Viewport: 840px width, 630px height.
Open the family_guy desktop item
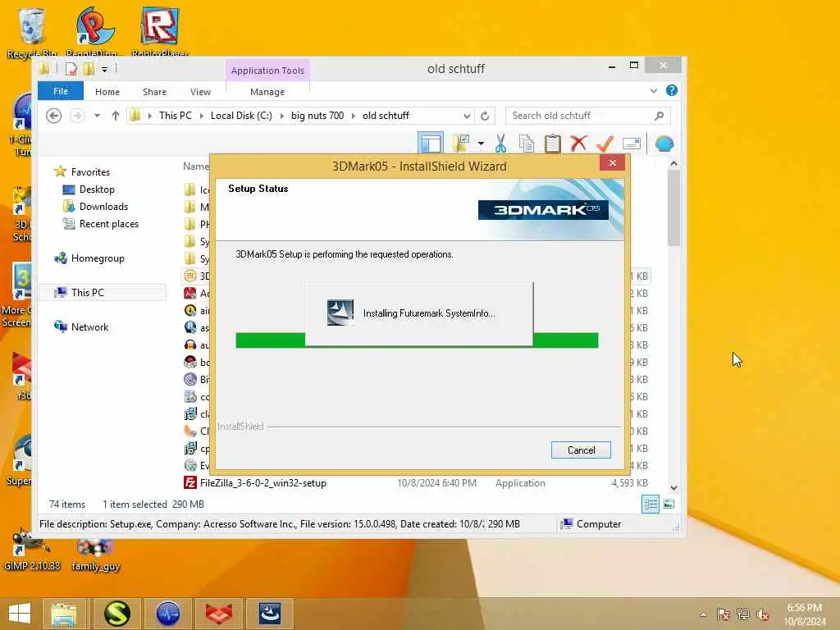tap(95, 555)
